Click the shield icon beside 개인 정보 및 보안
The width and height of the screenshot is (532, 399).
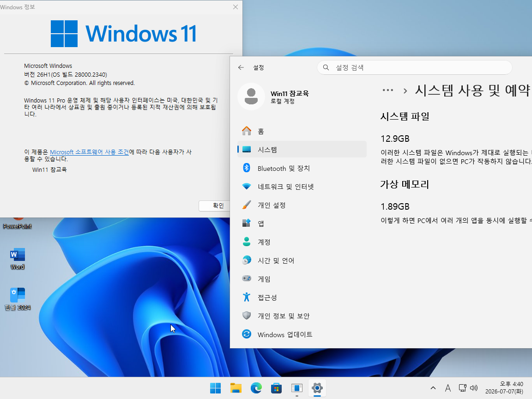point(247,315)
